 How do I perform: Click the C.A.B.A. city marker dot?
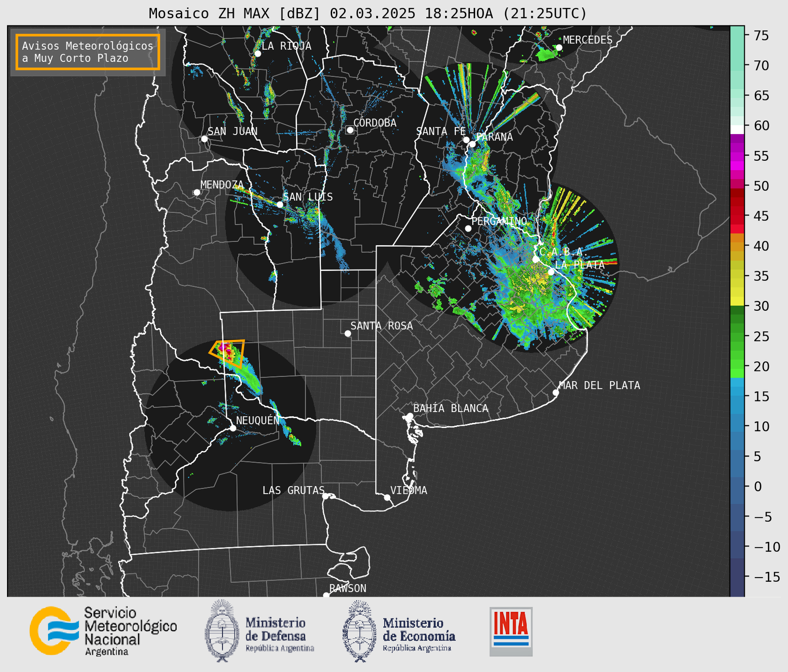coord(536,259)
